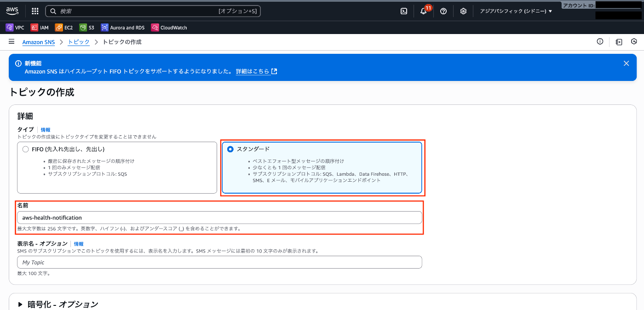Select the FIFO topic type radio button
The width and height of the screenshot is (644, 310).
click(25, 149)
